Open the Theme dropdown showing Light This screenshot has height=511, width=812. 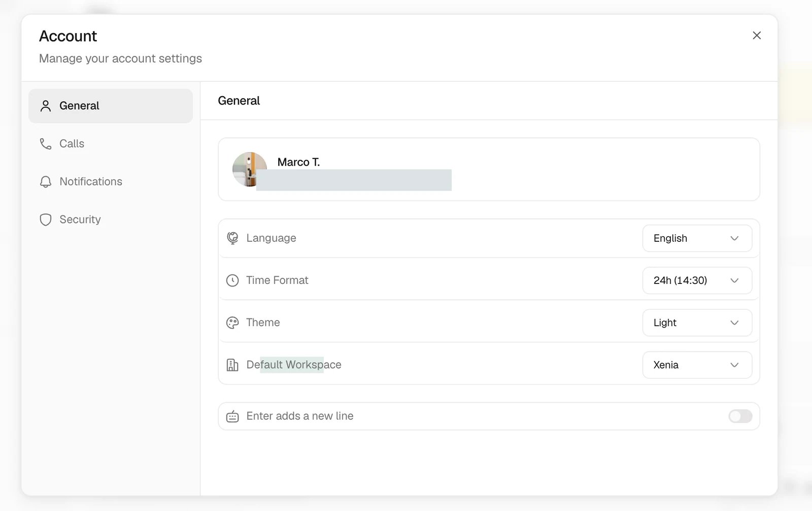click(x=697, y=323)
